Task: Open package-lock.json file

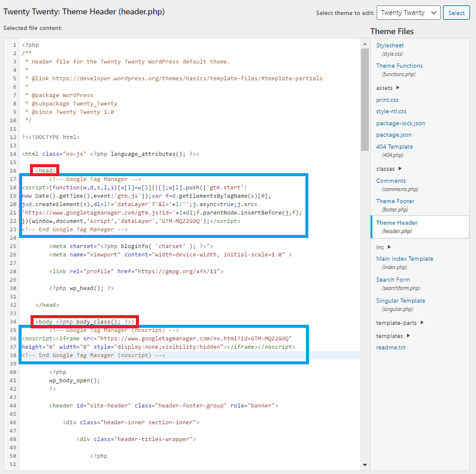Action: pyautogui.click(x=401, y=123)
